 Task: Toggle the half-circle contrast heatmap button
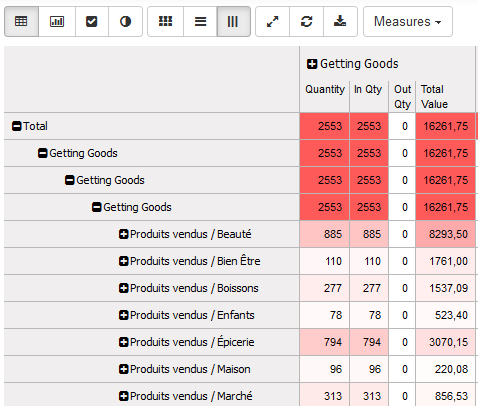[x=125, y=21]
